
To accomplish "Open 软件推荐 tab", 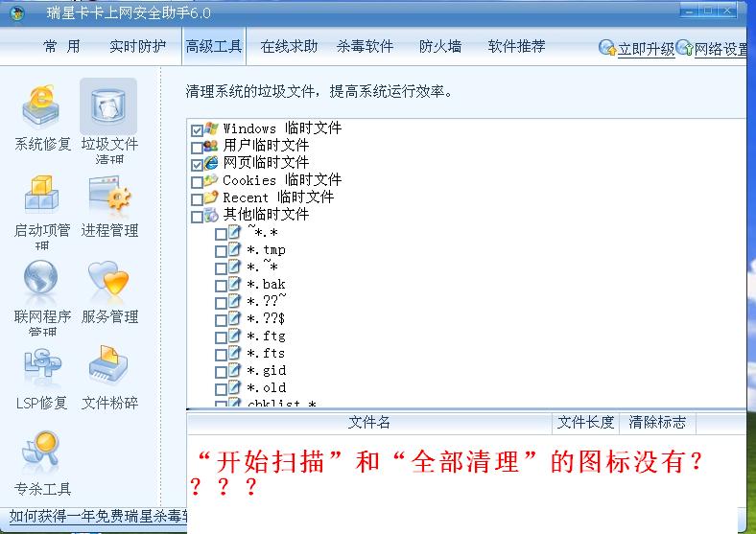I will [x=516, y=46].
